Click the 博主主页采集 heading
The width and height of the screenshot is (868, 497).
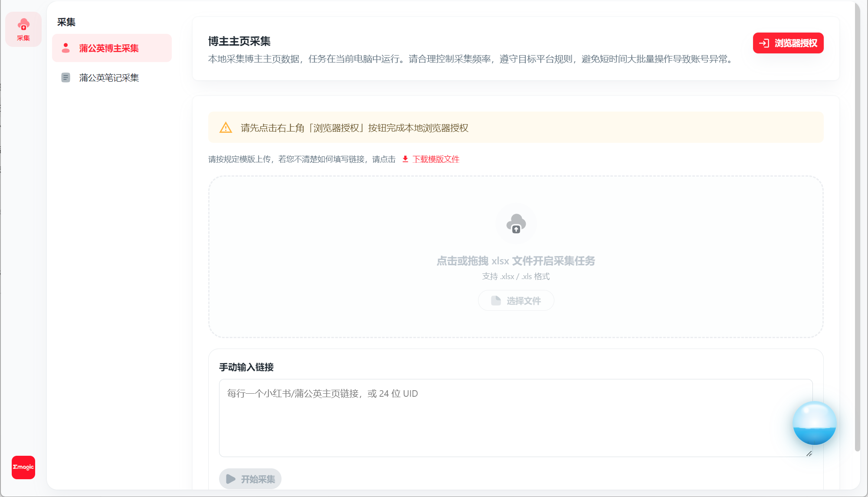pyautogui.click(x=239, y=41)
